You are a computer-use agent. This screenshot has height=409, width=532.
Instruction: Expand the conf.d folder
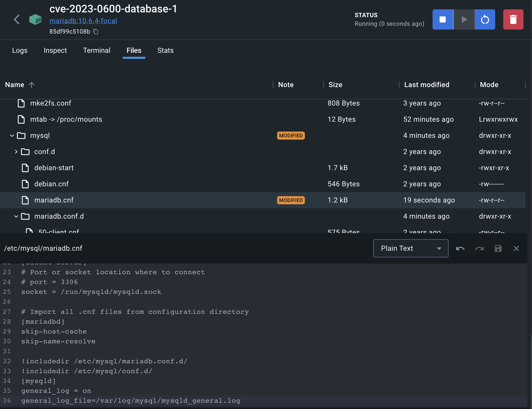(16, 152)
